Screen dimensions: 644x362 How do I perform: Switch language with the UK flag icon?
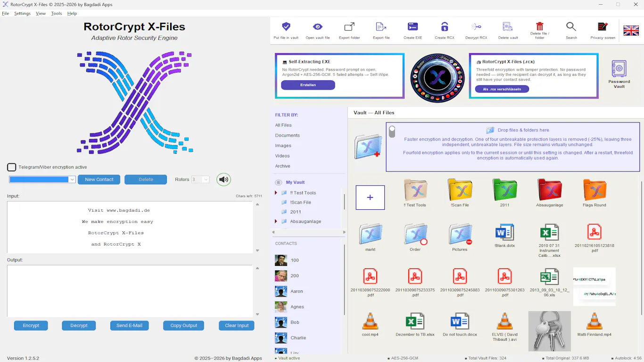click(631, 31)
